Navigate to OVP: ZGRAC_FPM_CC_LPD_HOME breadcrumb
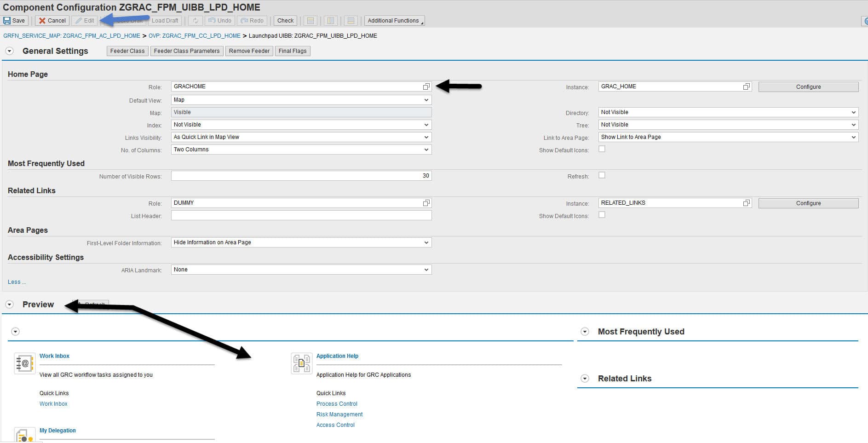This screenshot has height=443, width=868. coord(194,36)
